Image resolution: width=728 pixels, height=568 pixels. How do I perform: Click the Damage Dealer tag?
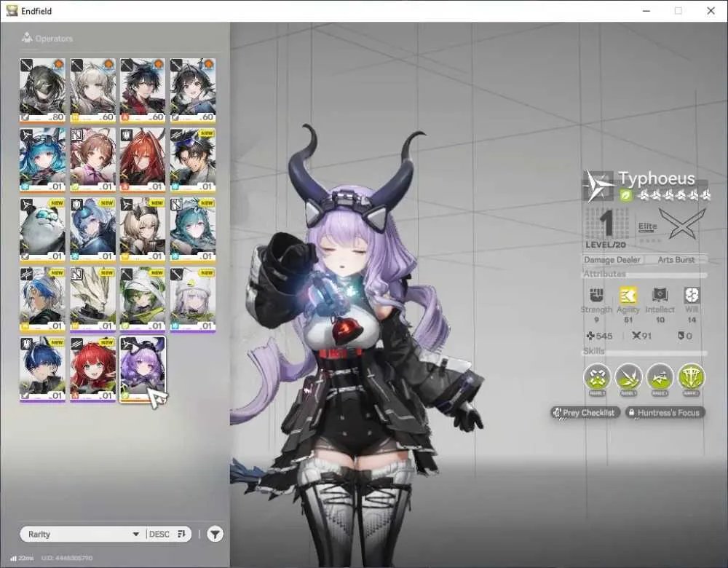[x=612, y=260]
